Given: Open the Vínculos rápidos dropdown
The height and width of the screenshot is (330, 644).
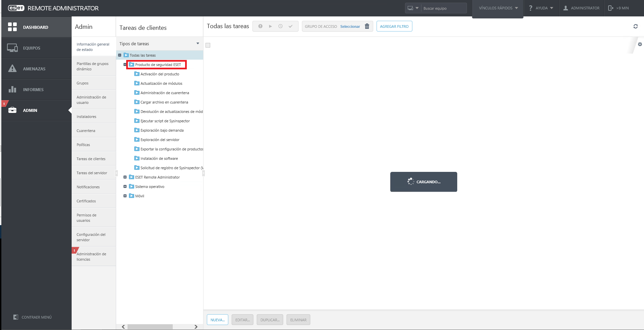Looking at the screenshot, I should [498, 8].
